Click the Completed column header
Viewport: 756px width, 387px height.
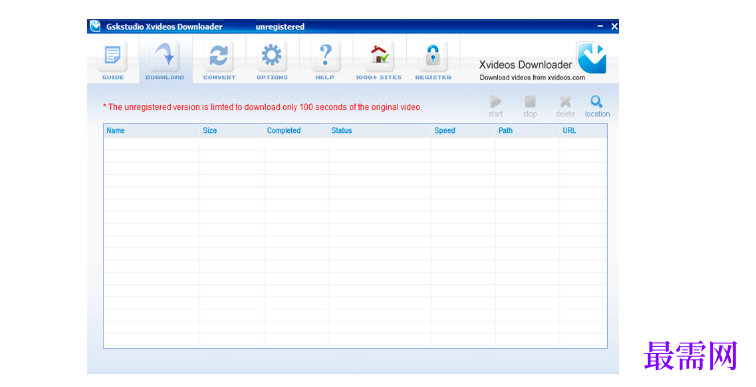point(296,131)
